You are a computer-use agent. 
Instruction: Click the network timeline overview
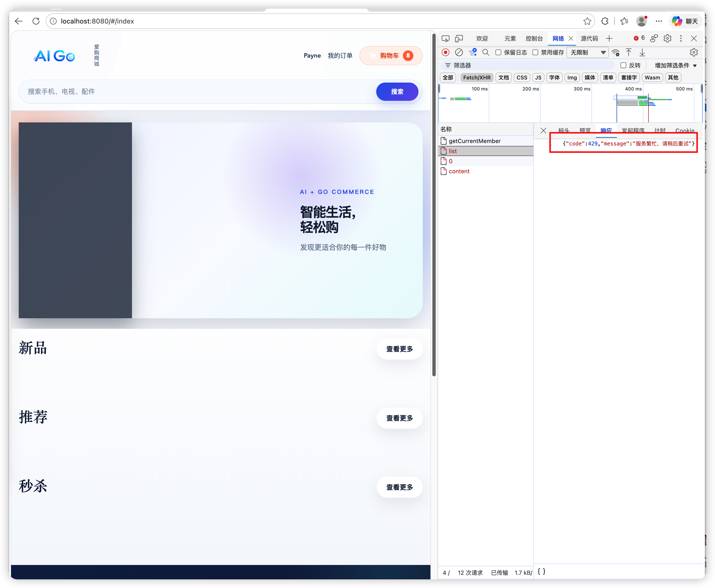pos(571,103)
